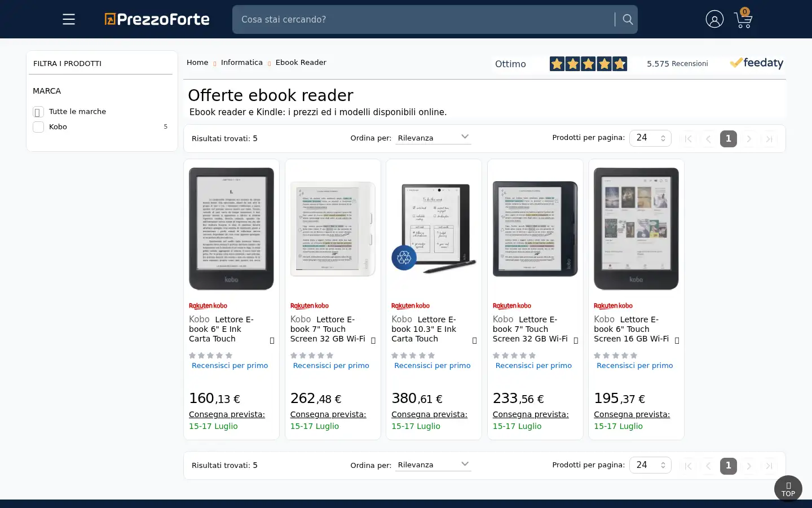
Task: Click Recensisci per primo under 160,13 € product
Action: (x=230, y=366)
